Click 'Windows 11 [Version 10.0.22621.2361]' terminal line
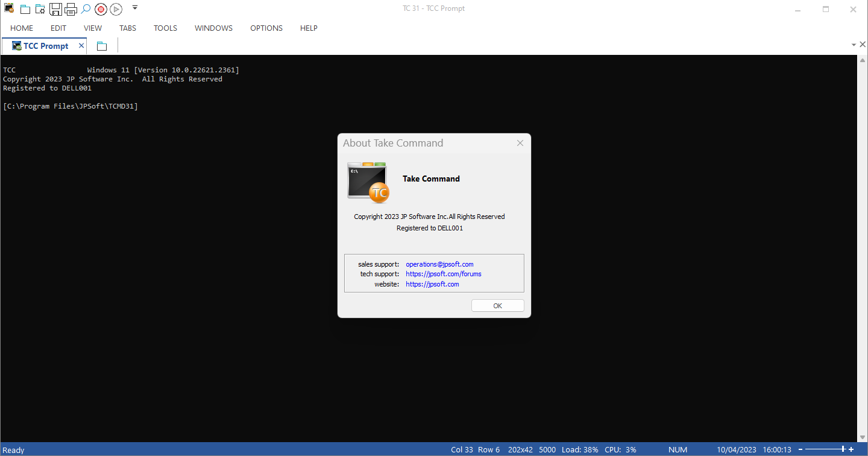 [x=163, y=70]
